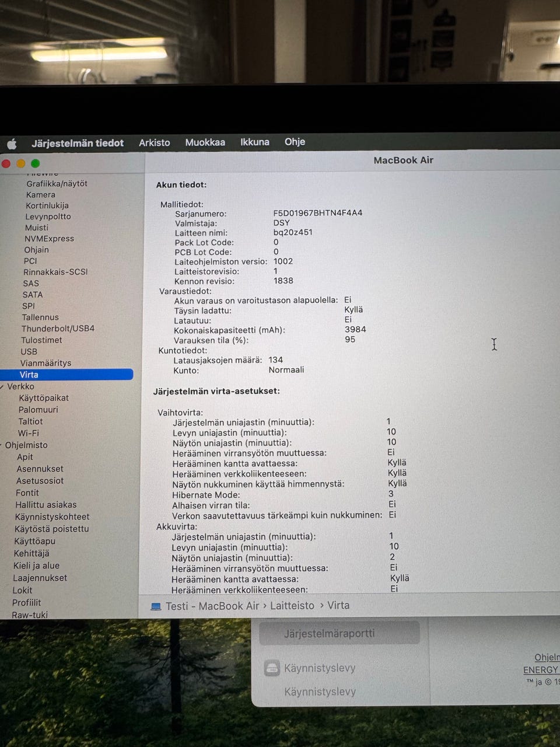Select Vianmääritys in sidebar
This screenshot has height=747, width=560.
[x=45, y=363]
